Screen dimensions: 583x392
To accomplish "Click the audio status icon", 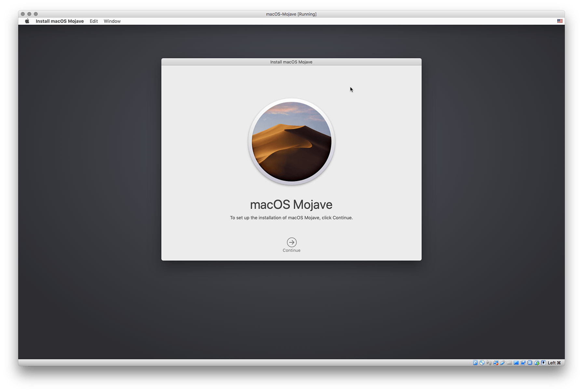I will 489,363.
